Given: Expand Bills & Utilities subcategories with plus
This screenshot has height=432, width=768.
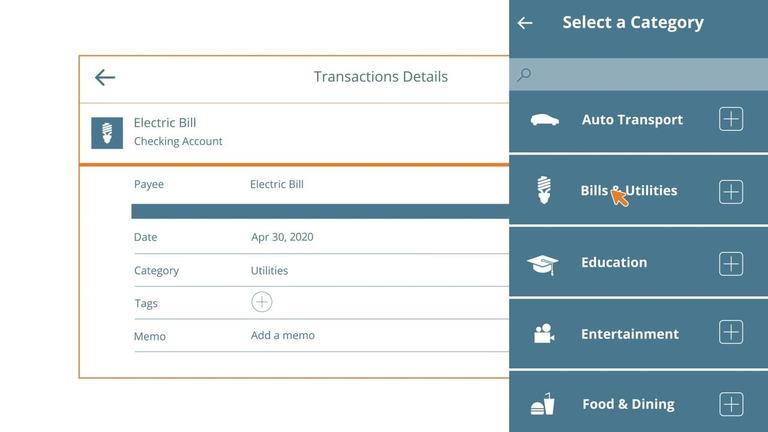Looking at the screenshot, I should pos(731,192).
